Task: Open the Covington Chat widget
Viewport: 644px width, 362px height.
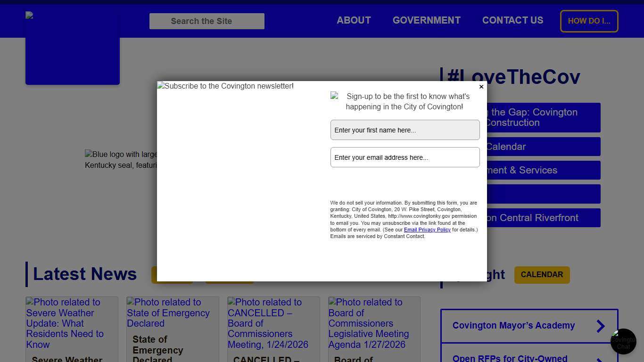Action: click(623, 341)
